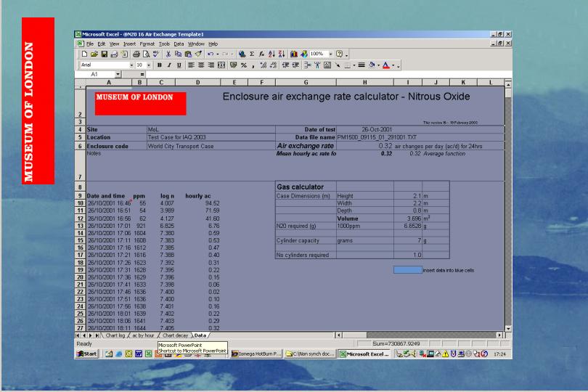Open the Undo history dropdown arrow
Image resolution: width=588 pixels, height=392 pixels.
pyautogui.click(x=218, y=54)
